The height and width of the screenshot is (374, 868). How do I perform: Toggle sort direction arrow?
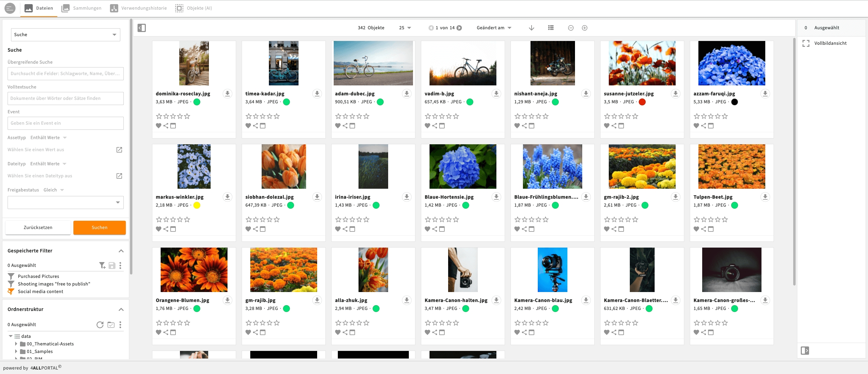(531, 28)
